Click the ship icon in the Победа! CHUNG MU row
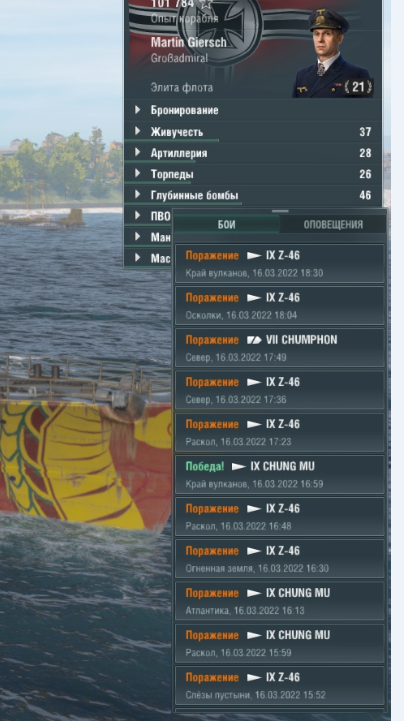Viewport: 404px width, 721px height. (239, 467)
